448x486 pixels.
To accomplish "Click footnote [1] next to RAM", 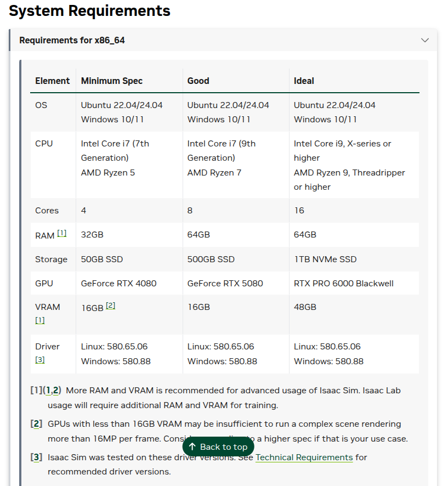I will (62, 233).
